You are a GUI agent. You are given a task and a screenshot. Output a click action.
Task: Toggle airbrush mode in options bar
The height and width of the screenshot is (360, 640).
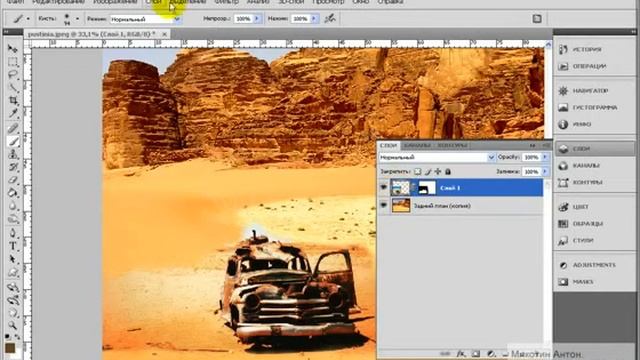[330, 18]
